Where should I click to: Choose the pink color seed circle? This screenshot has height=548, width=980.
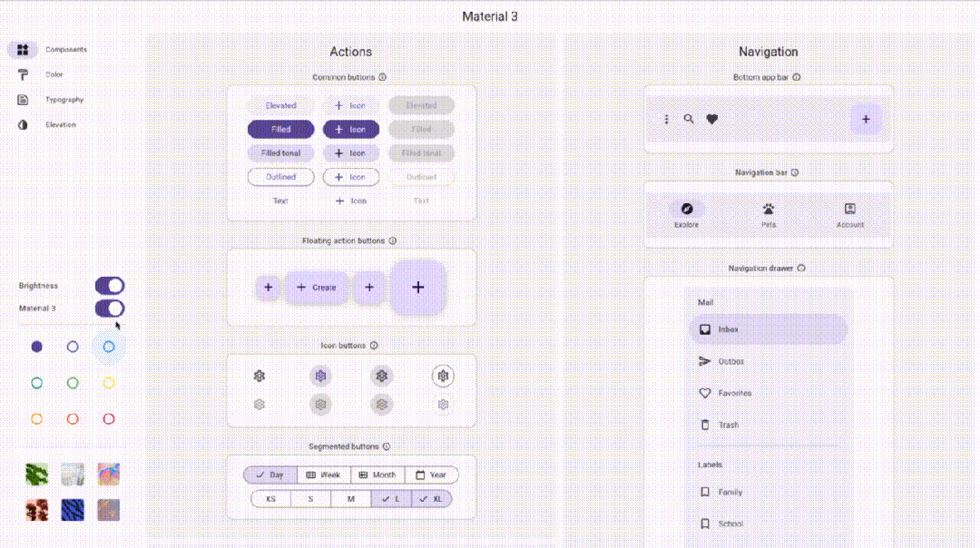pyautogui.click(x=109, y=418)
